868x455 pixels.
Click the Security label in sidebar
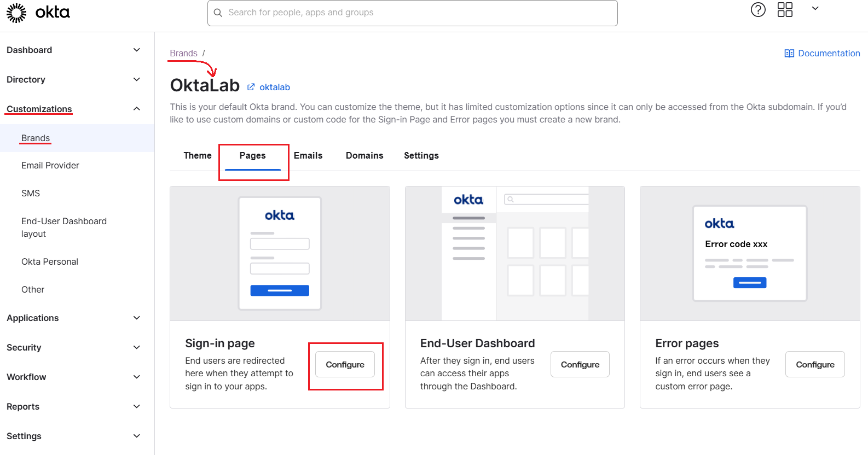click(x=24, y=347)
